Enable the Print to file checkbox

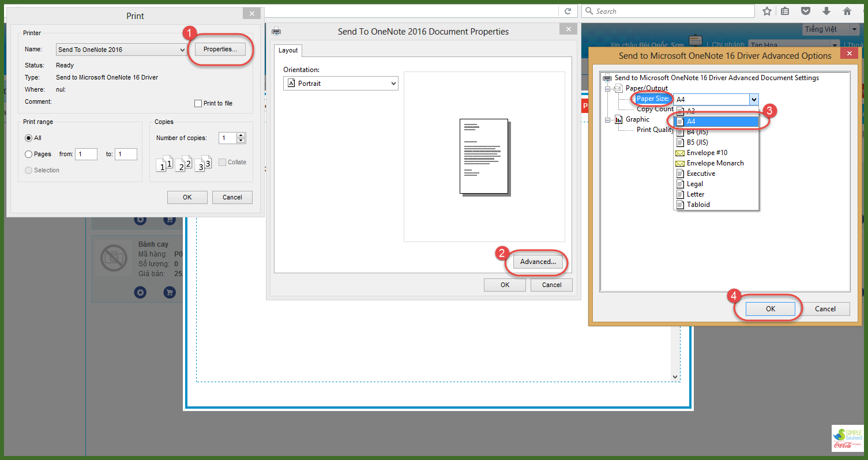tap(198, 104)
